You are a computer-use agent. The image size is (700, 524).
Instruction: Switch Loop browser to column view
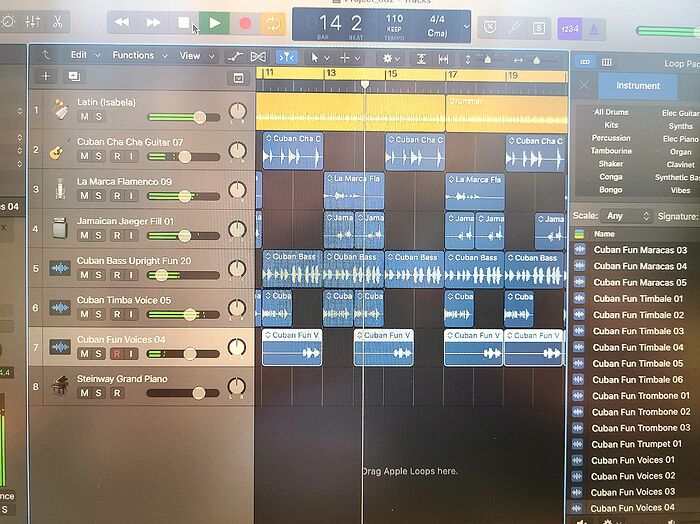pyautogui.click(x=606, y=62)
